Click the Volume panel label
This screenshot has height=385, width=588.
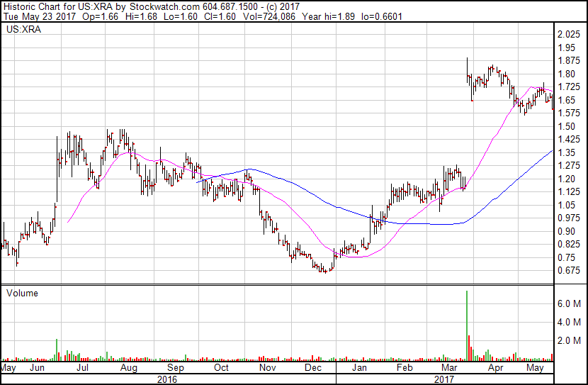(x=23, y=293)
